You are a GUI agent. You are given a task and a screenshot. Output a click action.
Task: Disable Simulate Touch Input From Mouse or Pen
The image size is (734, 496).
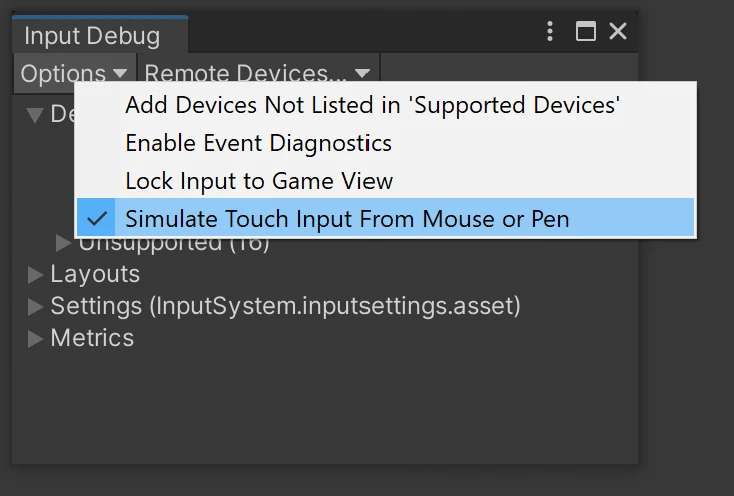[347, 219]
